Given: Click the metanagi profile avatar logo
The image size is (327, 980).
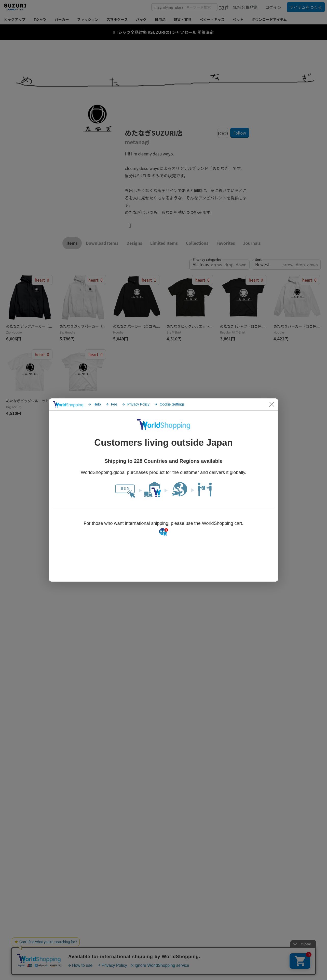Looking at the screenshot, I should click(98, 118).
